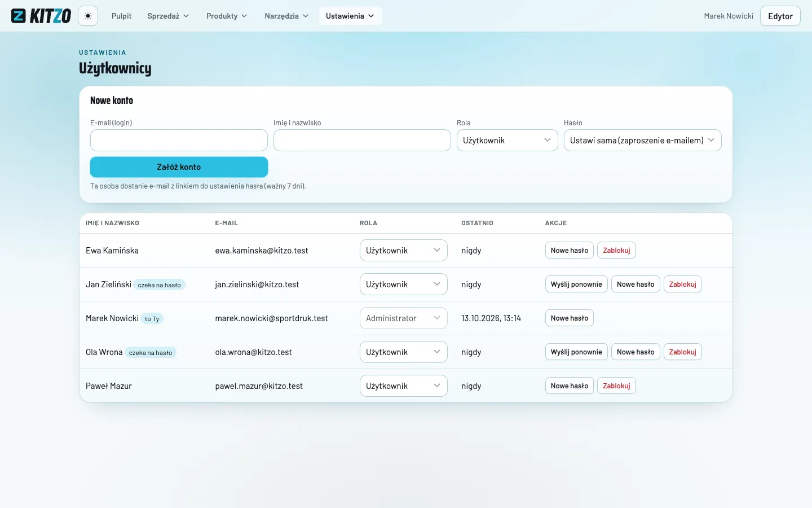Expand the Sprzedaż menu
The image size is (812, 508).
point(168,16)
